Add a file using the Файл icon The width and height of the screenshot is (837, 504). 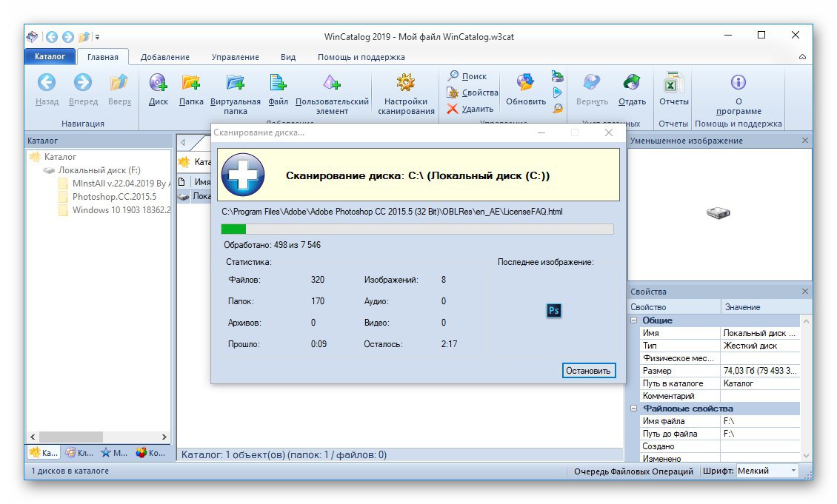pos(278,83)
